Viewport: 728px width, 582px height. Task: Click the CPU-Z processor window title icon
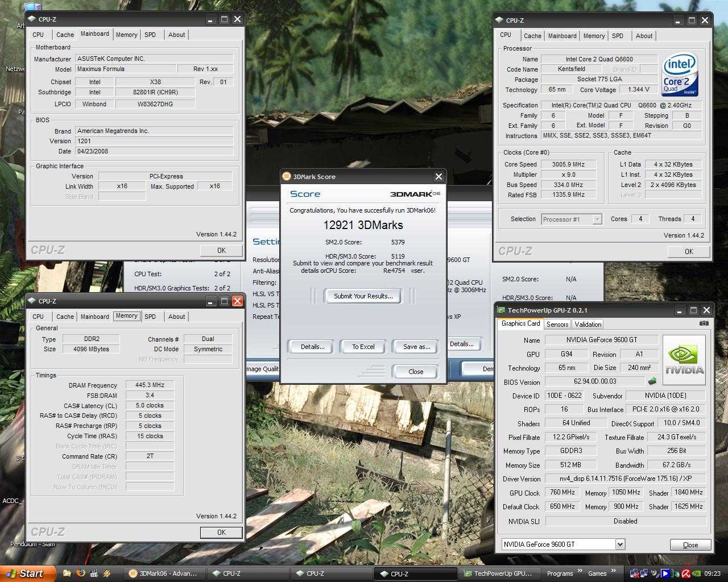(x=499, y=20)
